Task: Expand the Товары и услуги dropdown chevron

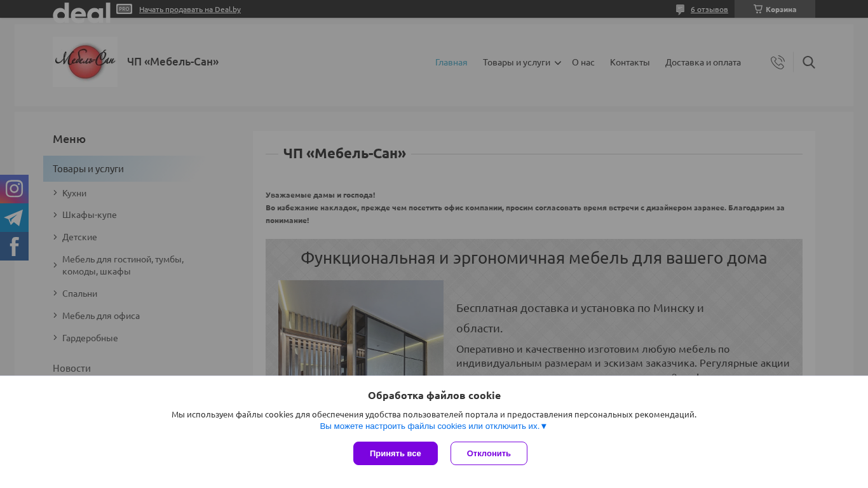Action: coord(558,63)
